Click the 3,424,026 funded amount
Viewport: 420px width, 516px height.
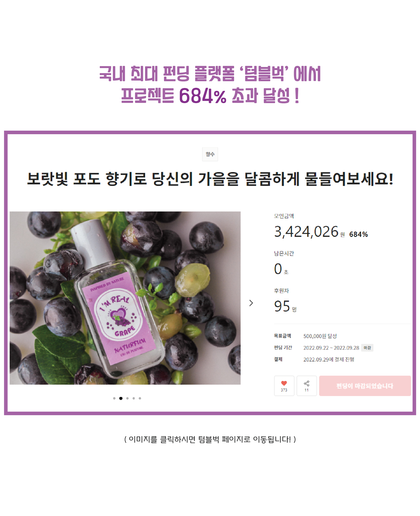(306, 232)
